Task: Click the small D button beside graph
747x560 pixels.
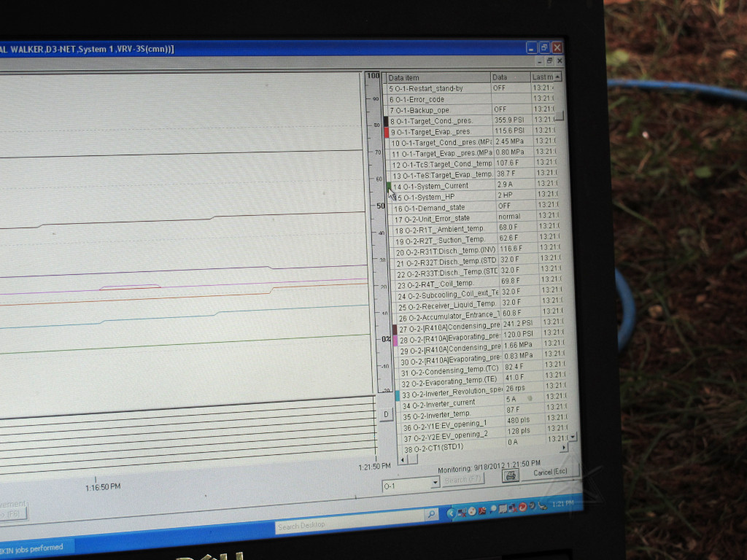Action: point(386,414)
